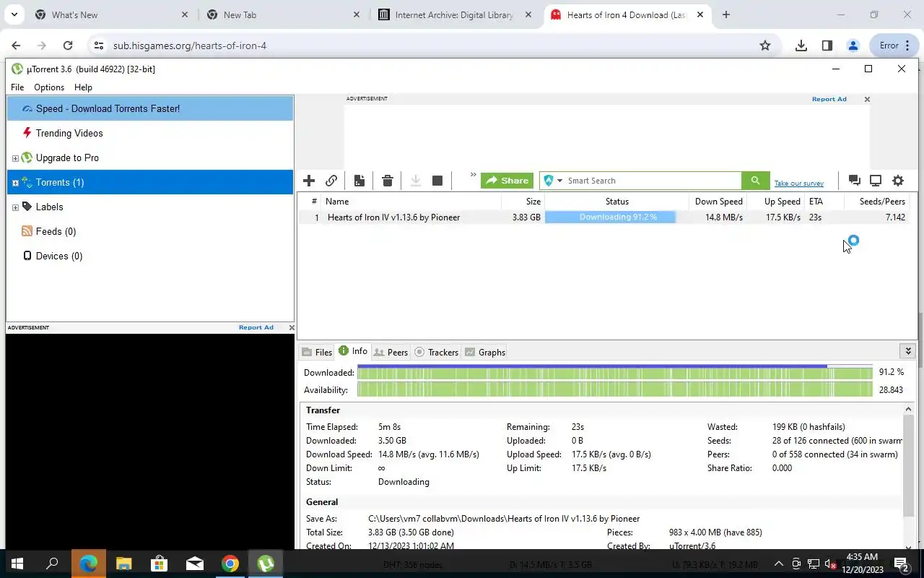Screen dimensions: 924x578
Task: Click uTorrent icon in the taskbar
Action: point(266,564)
